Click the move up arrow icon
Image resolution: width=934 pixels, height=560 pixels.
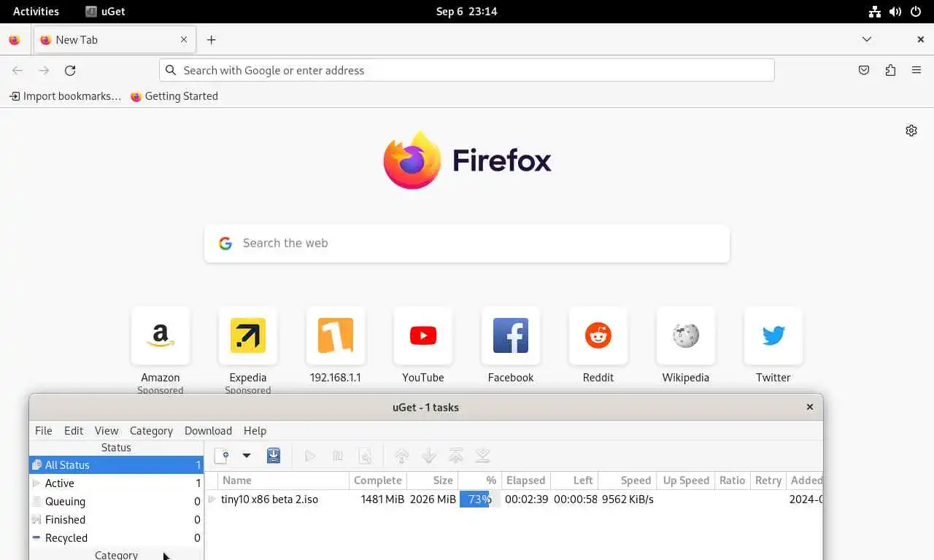click(x=401, y=456)
